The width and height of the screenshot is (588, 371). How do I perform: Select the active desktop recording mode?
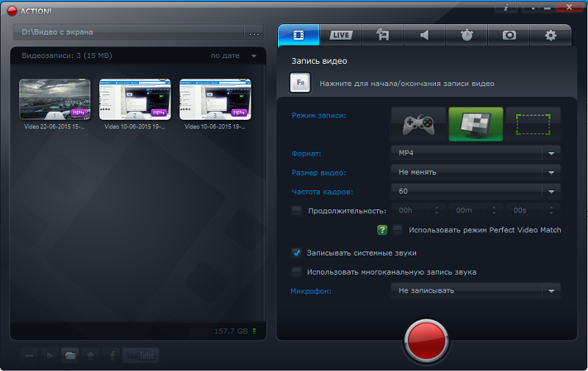point(476,124)
